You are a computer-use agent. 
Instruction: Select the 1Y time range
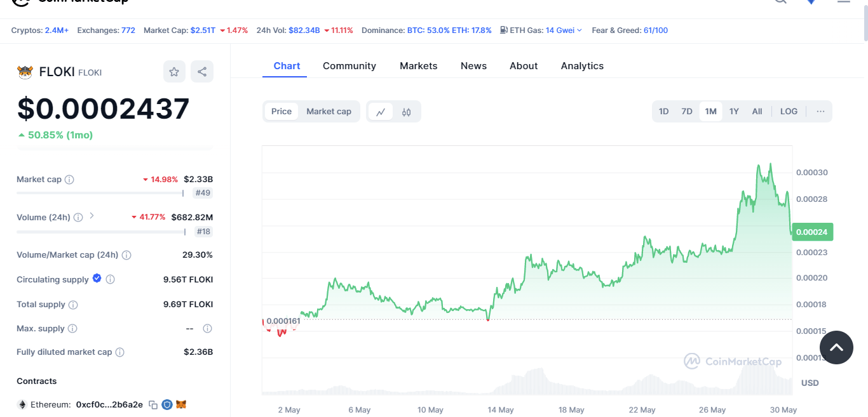pos(734,111)
